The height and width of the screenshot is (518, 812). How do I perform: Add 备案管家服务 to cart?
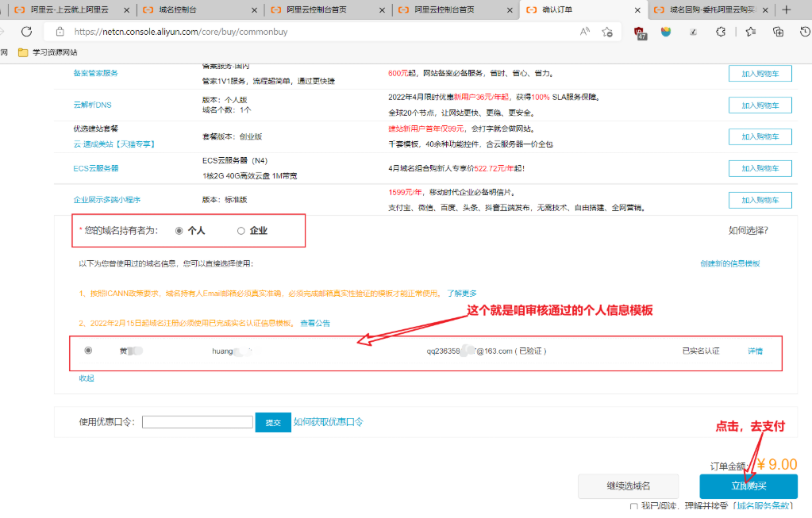[760, 74]
